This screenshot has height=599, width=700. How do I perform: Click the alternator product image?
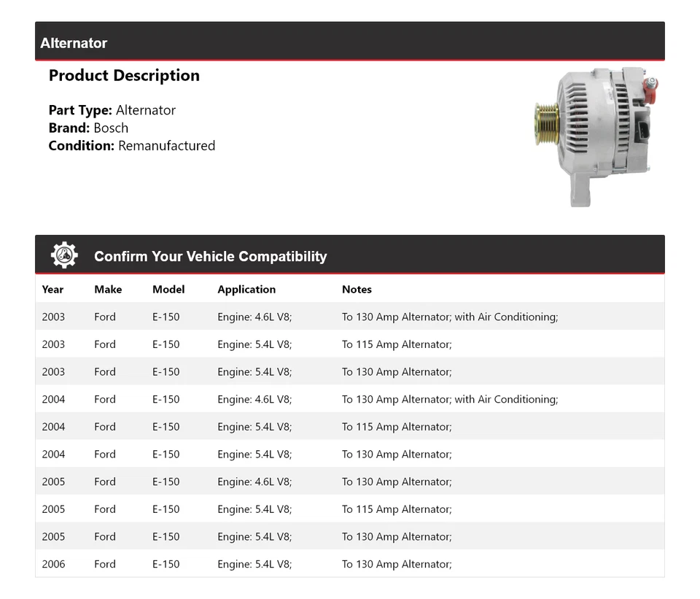[596, 136]
